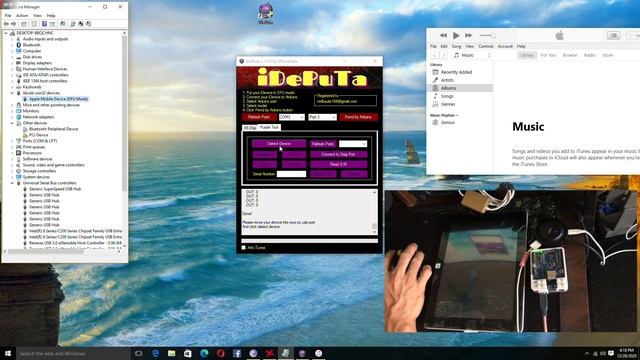Image resolution: width=640 pixels, height=360 pixels.
Task: Click the purple Refresh Ports button
Action: 323,144
